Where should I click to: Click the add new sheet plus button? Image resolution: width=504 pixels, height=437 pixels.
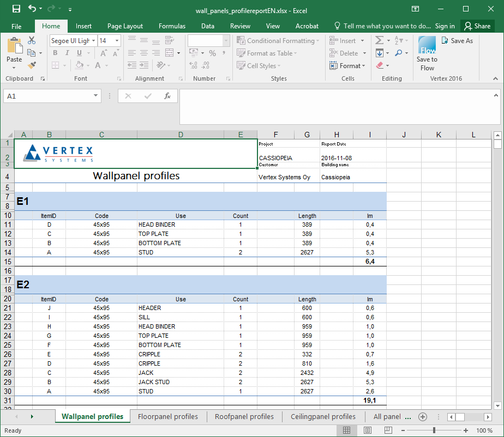click(422, 417)
